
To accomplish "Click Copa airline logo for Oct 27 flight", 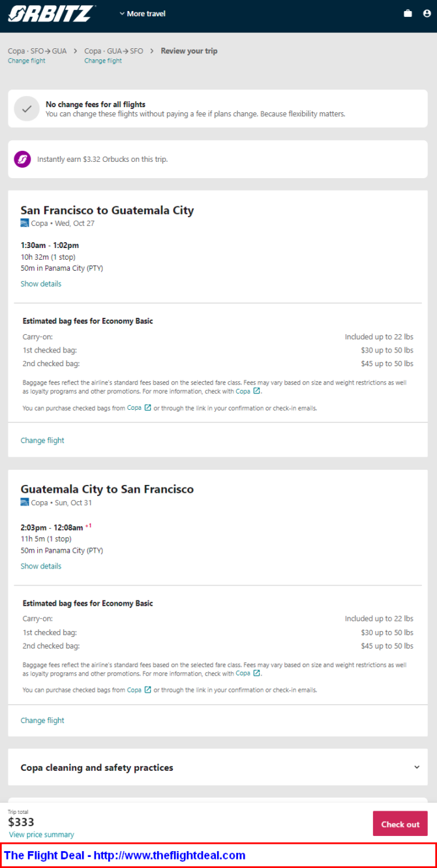I will pyautogui.click(x=25, y=223).
